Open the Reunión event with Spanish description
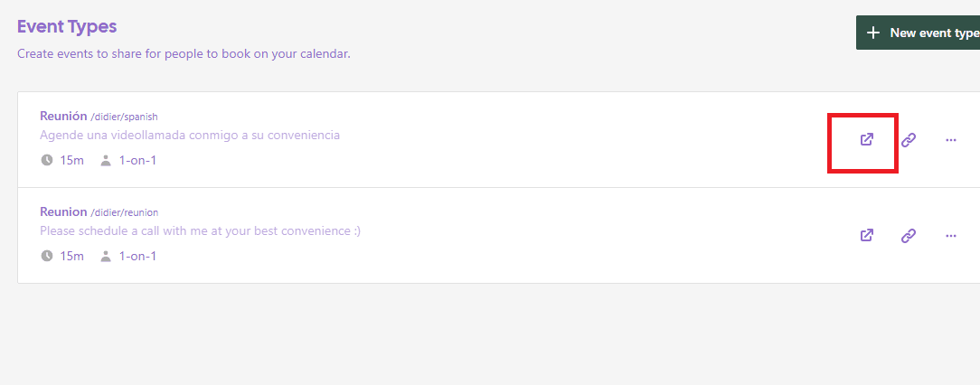Viewport: 980px width, 385px height. 63,116
